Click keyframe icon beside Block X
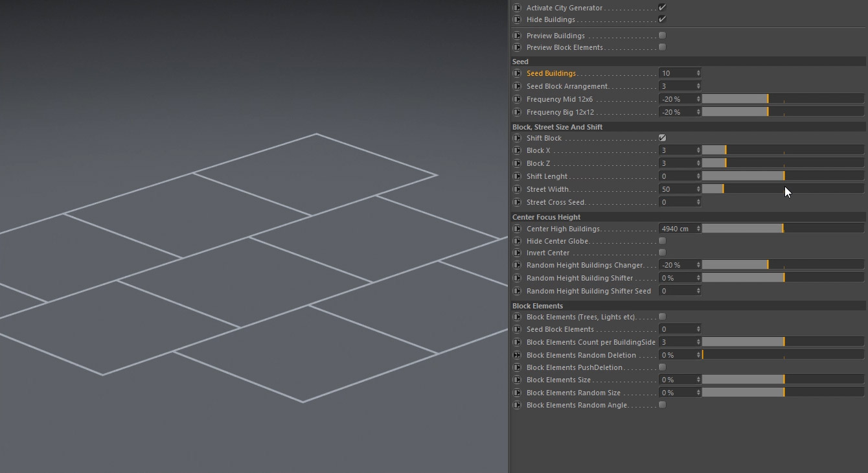The width and height of the screenshot is (868, 473). [x=517, y=150]
